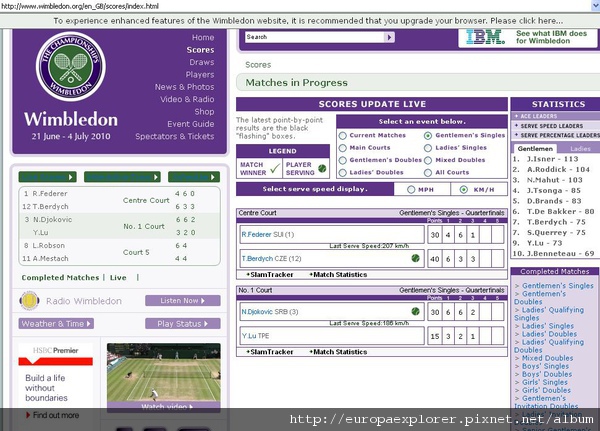The height and width of the screenshot is (431, 600).
Task: Open the Completed Matches link under scoreboard
Action: [x=60, y=278]
